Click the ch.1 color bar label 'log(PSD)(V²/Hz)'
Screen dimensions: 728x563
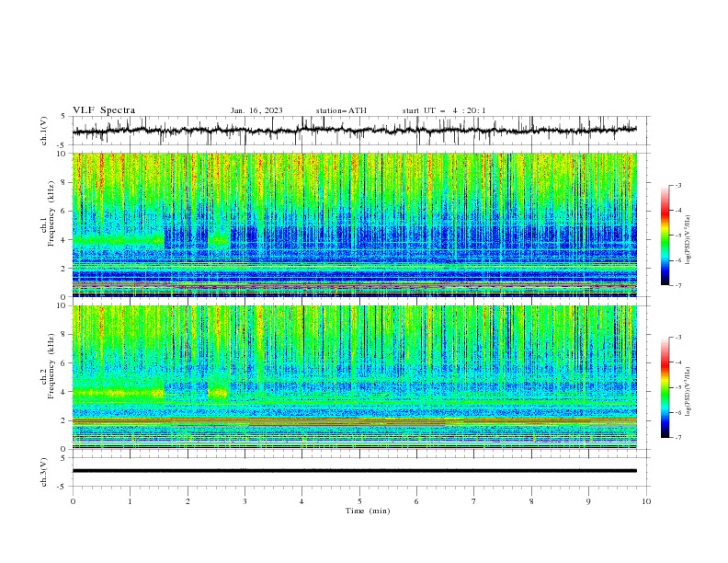688,240
